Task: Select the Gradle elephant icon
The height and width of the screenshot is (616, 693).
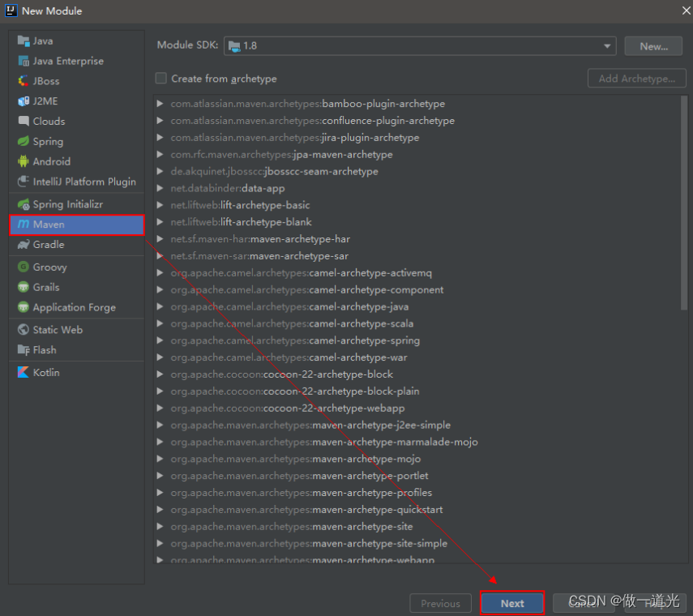Action: tap(24, 244)
